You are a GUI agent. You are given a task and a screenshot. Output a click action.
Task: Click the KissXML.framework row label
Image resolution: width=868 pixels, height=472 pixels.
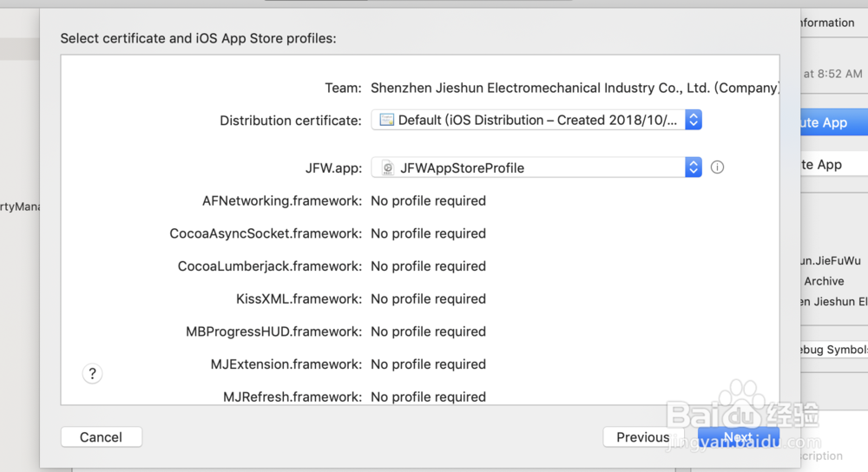click(x=299, y=298)
